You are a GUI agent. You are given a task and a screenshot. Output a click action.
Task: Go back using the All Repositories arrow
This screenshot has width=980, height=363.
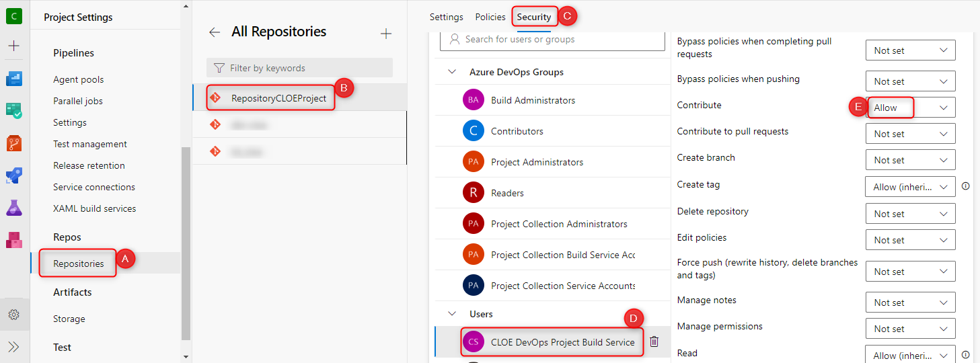pos(215,32)
